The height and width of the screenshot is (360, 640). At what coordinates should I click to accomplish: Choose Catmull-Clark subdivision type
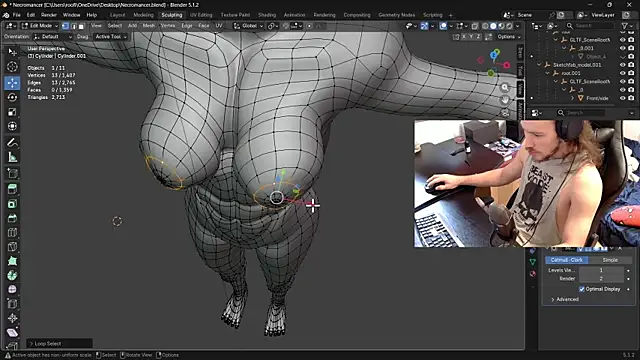567,260
